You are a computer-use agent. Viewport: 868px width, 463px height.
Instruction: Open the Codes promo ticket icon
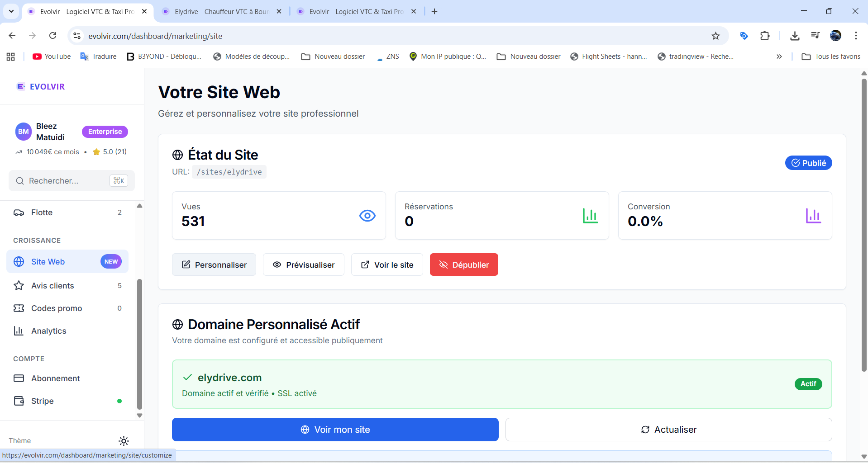click(19, 308)
